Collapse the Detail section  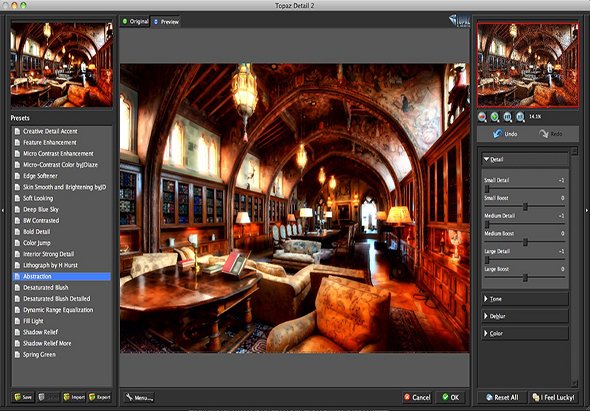pyautogui.click(x=525, y=159)
